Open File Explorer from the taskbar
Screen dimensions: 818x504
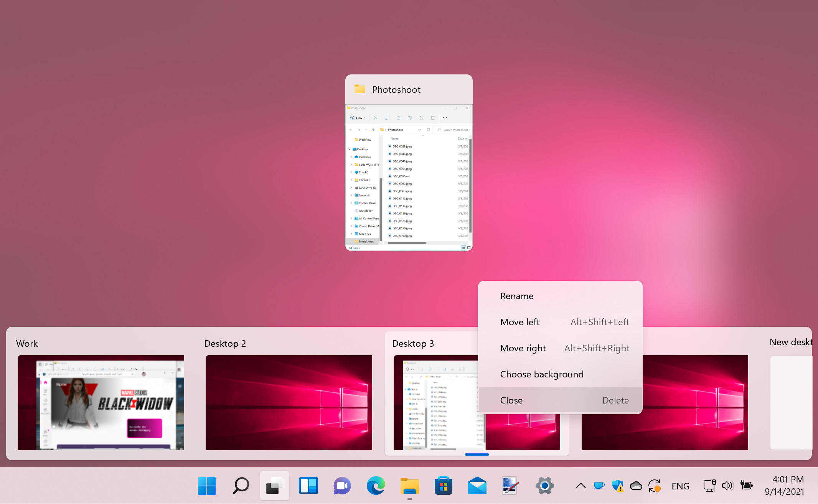[409, 486]
